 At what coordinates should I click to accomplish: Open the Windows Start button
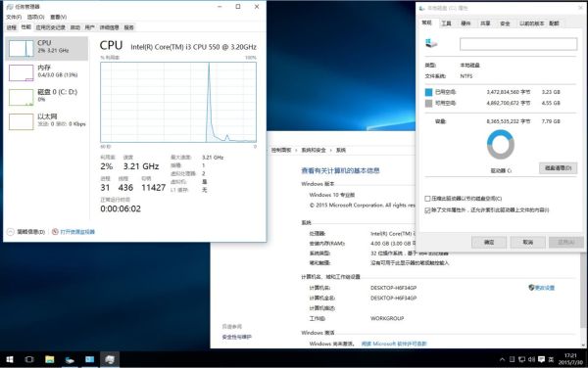10,359
